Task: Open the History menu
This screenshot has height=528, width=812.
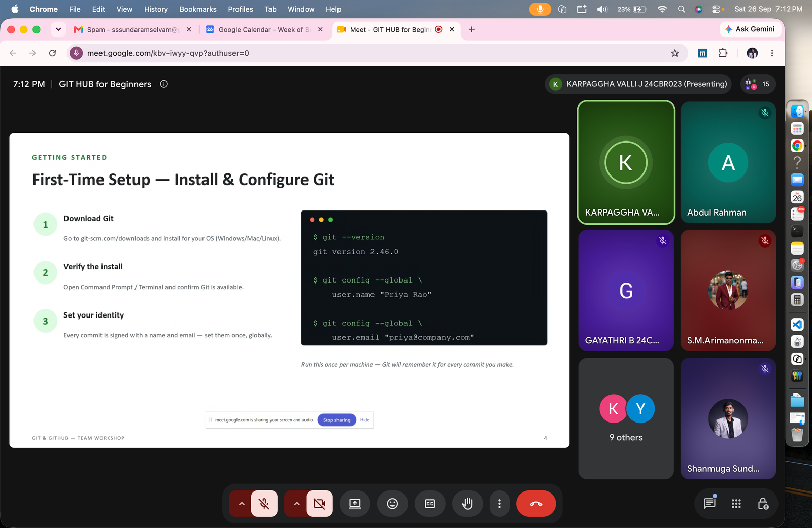Action: 156,9
